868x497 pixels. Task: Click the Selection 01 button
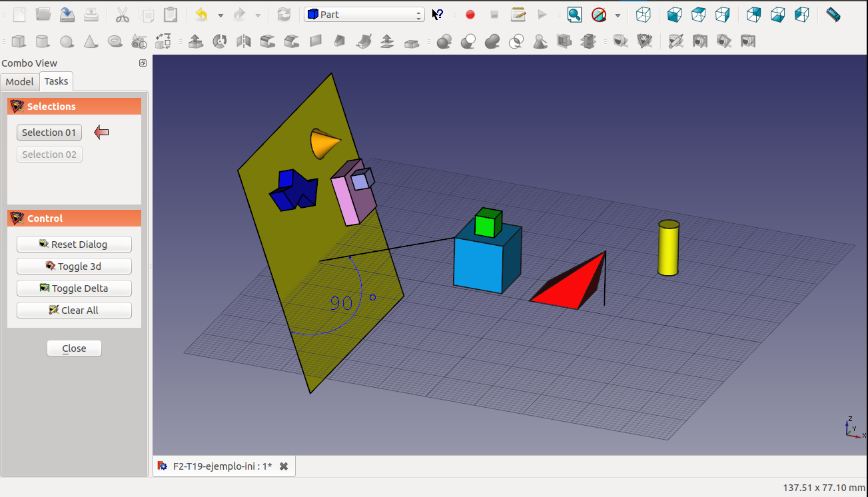[x=49, y=133]
